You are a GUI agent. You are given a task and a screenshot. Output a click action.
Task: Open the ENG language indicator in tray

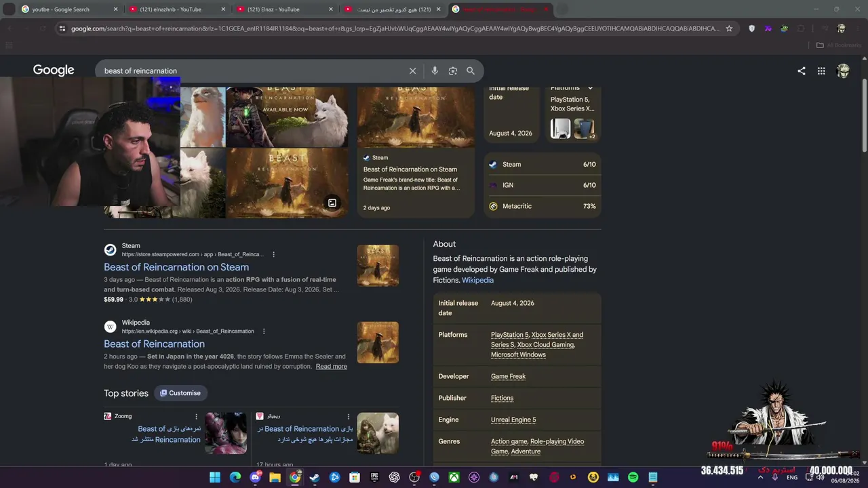(791, 477)
